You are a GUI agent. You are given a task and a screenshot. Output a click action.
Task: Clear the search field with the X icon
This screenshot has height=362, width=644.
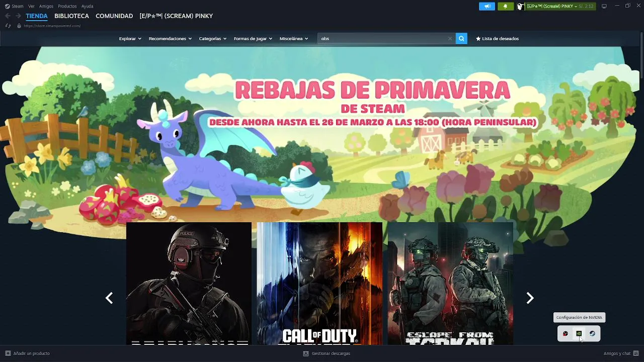coord(450,38)
